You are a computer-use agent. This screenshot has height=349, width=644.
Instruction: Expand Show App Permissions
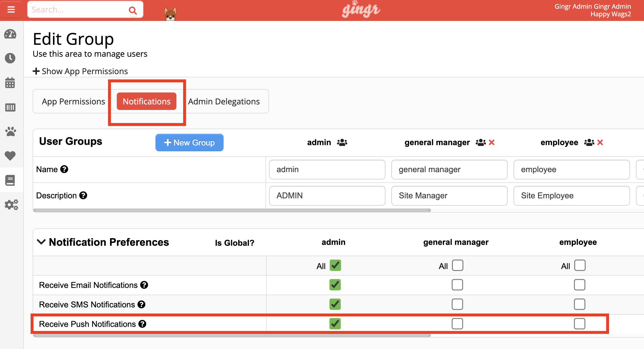pos(80,71)
